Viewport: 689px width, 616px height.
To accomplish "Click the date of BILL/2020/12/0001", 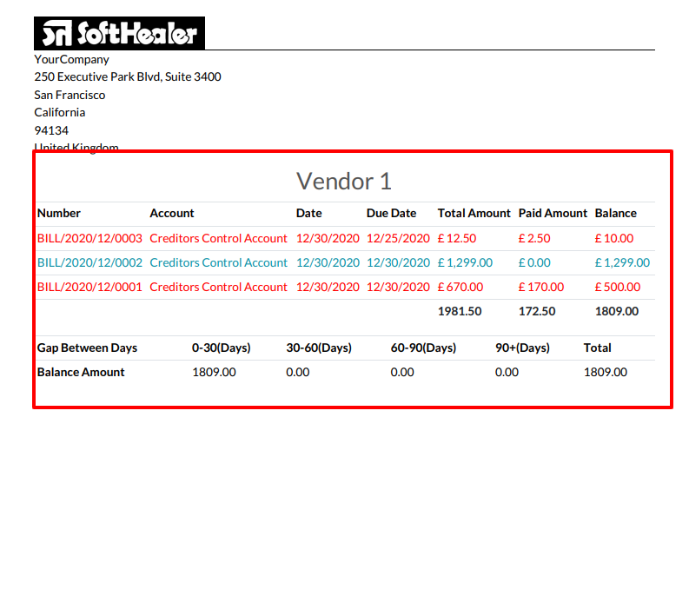I will pyautogui.click(x=328, y=287).
